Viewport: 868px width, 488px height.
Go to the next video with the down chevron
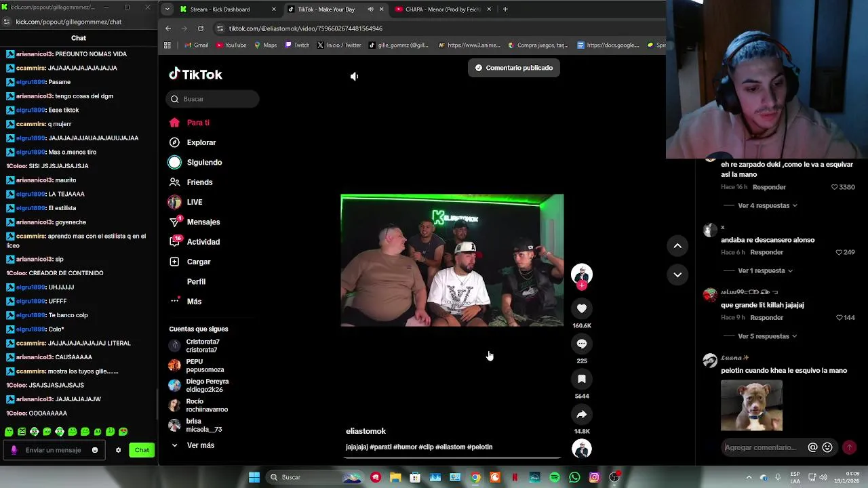(x=677, y=274)
